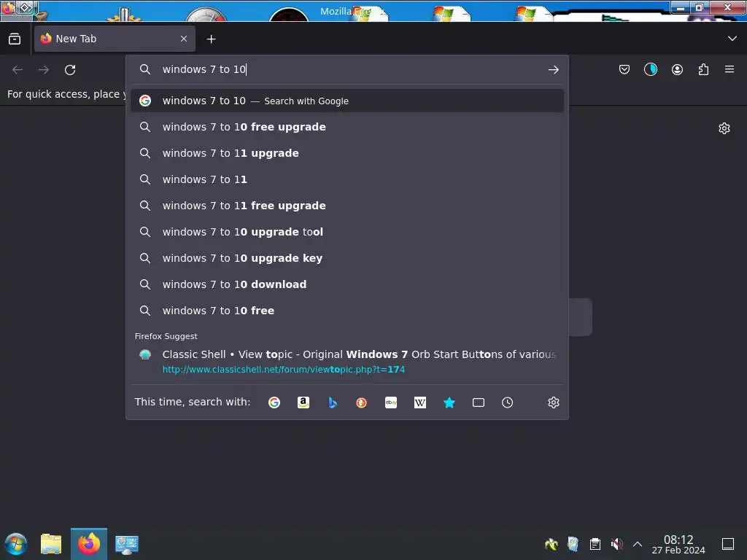Open new tab personalize gear icon
Viewport: 747px width, 560px height.
(x=724, y=128)
